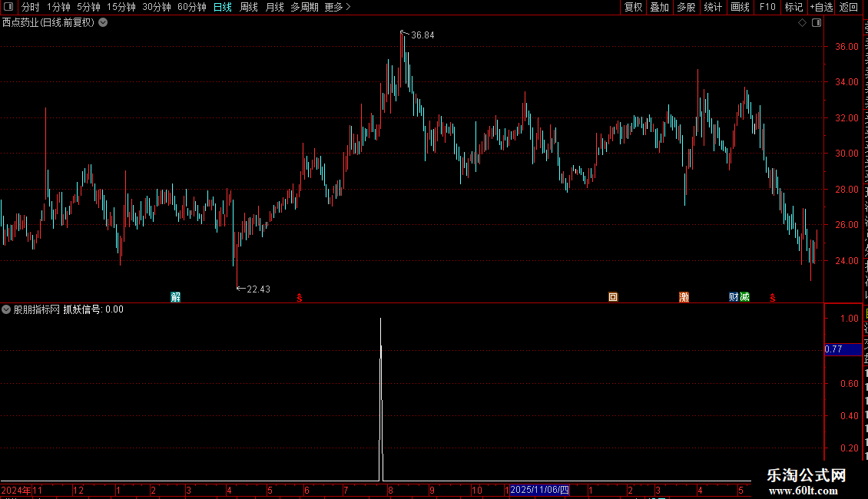The height and width of the screenshot is (499, 868).
Task: Click the red S marker near May 2025
Action: (x=773, y=298)
